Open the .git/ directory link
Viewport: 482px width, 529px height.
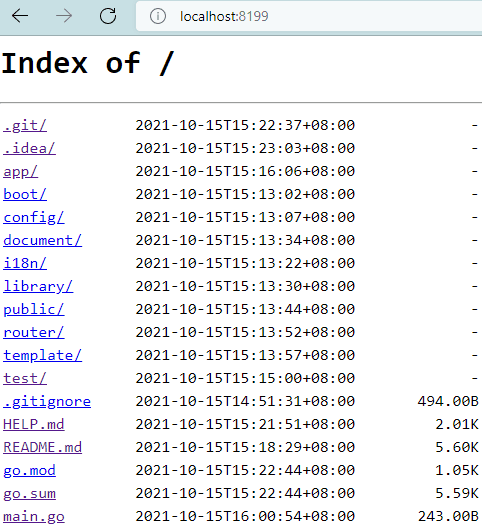(25, 126)
